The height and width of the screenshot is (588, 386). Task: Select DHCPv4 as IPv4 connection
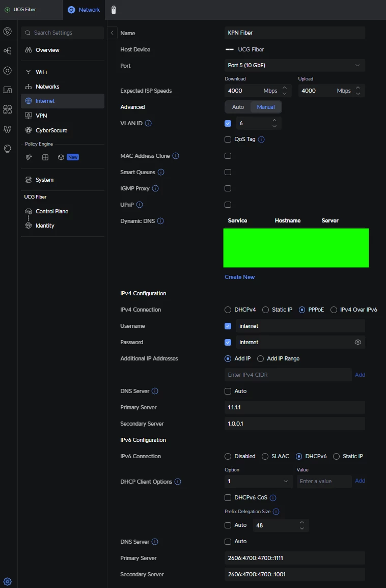click(x=228, y=310)
